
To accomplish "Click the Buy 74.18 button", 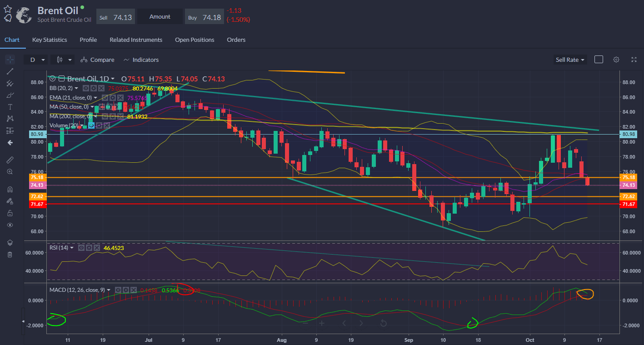I will tap(205, 17).
